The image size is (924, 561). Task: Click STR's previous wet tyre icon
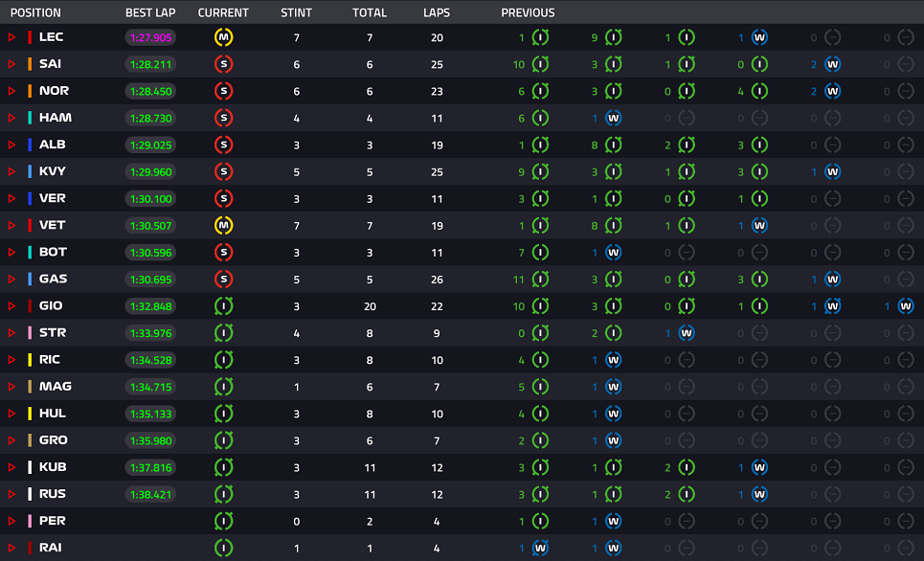(x=686, y=333)
